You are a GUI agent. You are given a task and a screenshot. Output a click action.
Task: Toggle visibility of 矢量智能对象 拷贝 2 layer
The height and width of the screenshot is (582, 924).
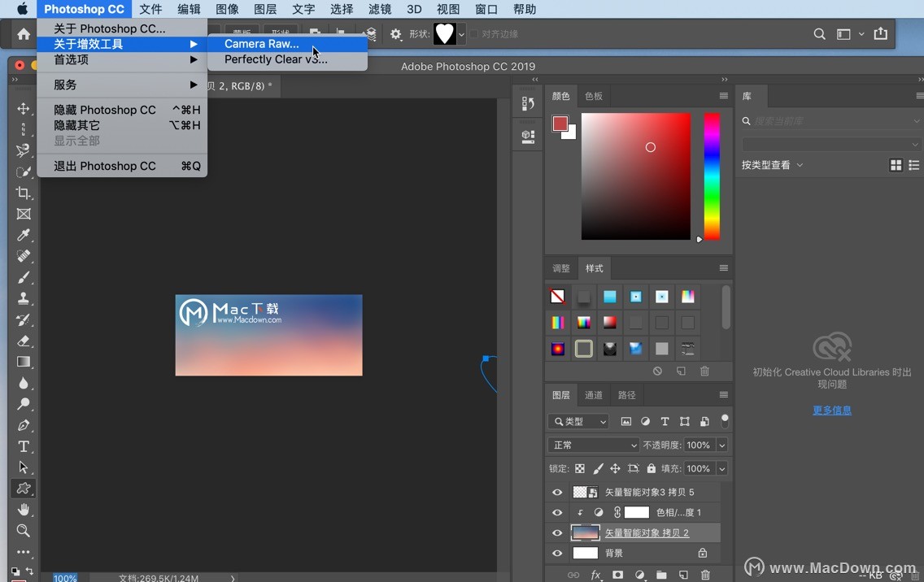click(x=557, y=533)
